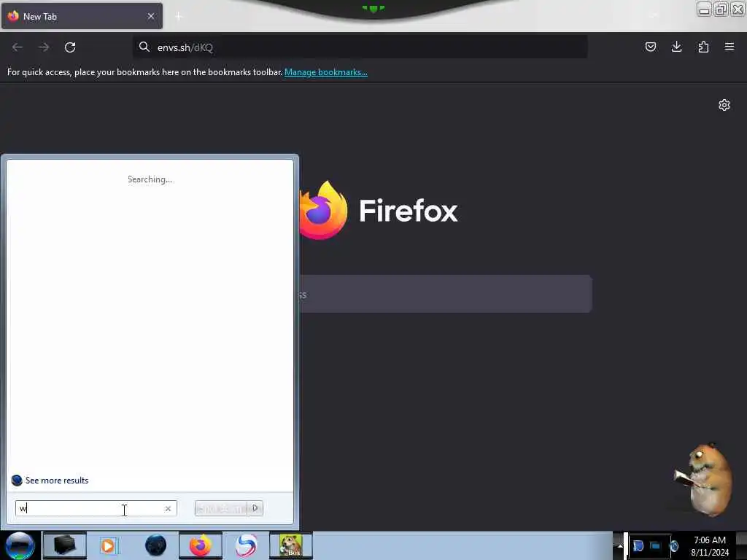Expand the shut down options arrow

[x=255, y=508]
